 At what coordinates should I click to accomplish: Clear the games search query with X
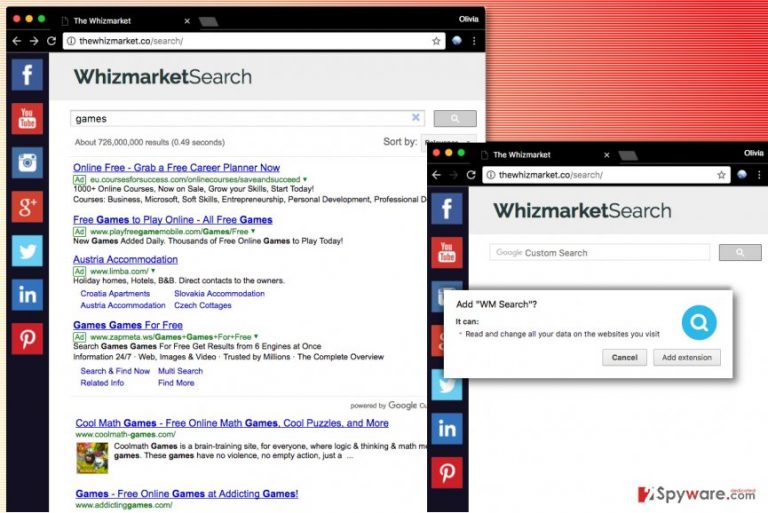[415, 118]
